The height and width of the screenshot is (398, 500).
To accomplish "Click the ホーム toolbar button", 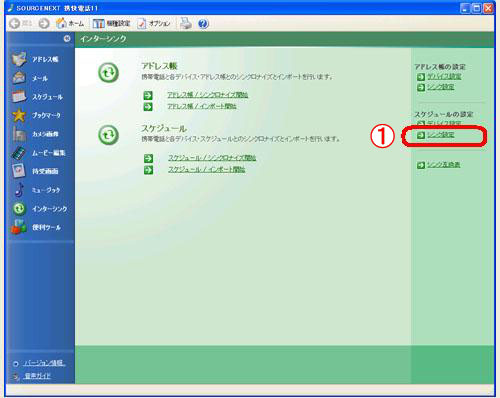I will 70,23.
